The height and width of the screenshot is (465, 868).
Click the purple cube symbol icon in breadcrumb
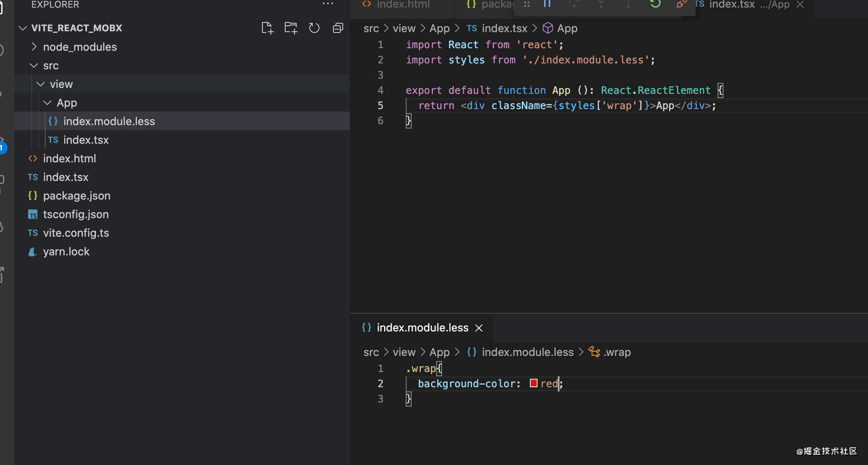(x=548, y=28)
